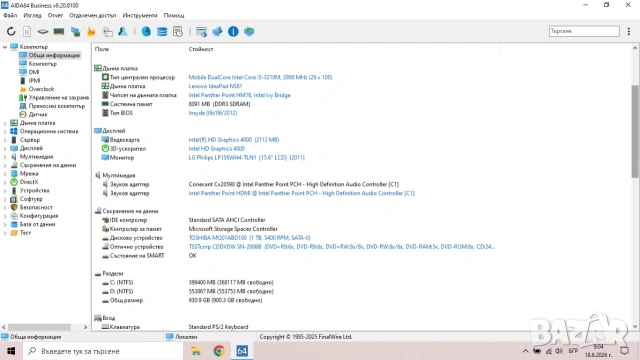Open the Отчет menu
The image size is (640, 360).
tap(55, 16)
